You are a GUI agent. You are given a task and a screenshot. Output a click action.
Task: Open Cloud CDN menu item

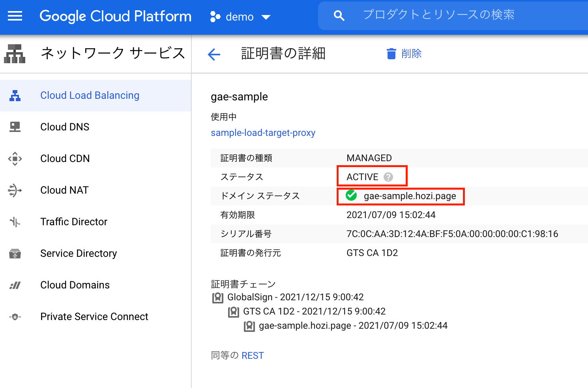[96, 158]
